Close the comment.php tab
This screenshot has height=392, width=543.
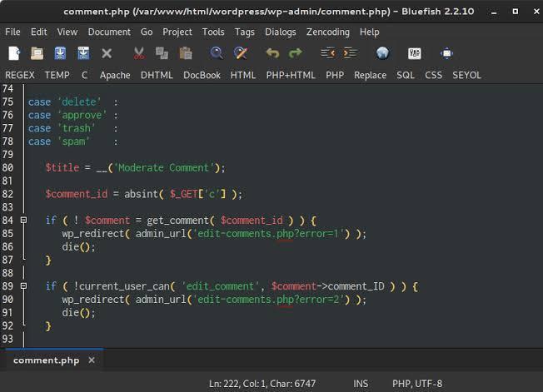coord(92,360)
